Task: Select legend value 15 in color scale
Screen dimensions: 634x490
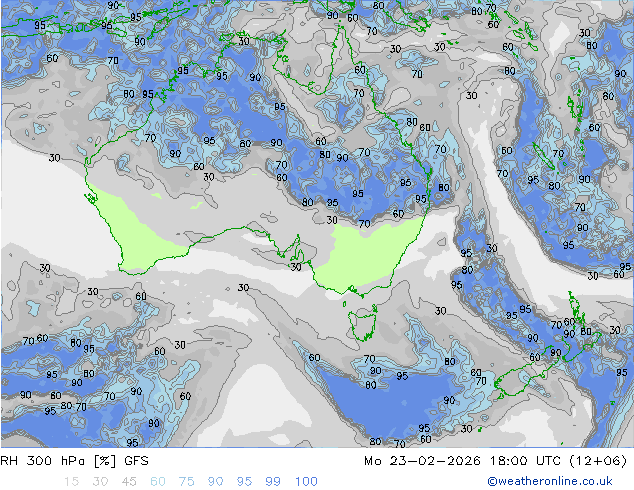Action: [x=71, y=482]
